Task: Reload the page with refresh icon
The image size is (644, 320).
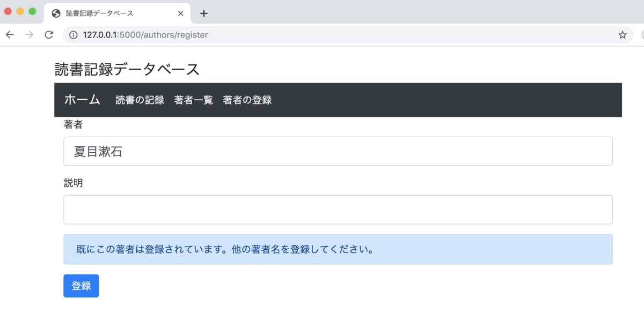Action: pyautogui.click(x=49, y=35)
